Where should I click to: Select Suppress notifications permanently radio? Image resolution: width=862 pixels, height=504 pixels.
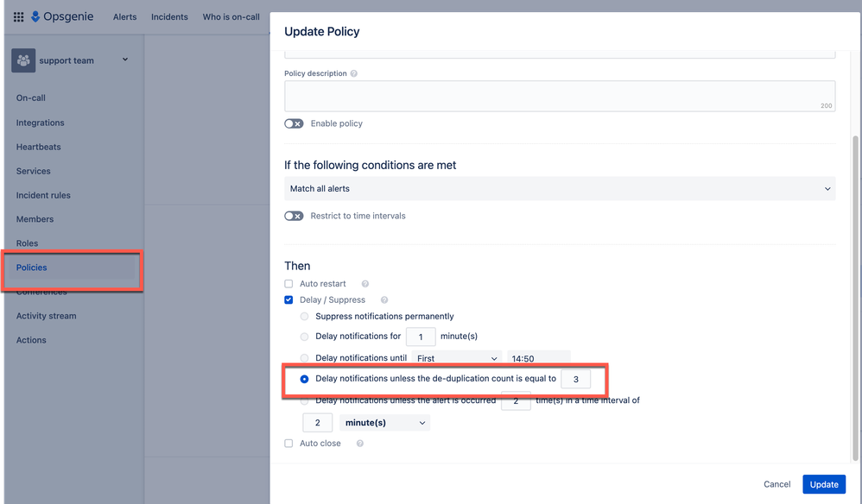pos(304,316)
